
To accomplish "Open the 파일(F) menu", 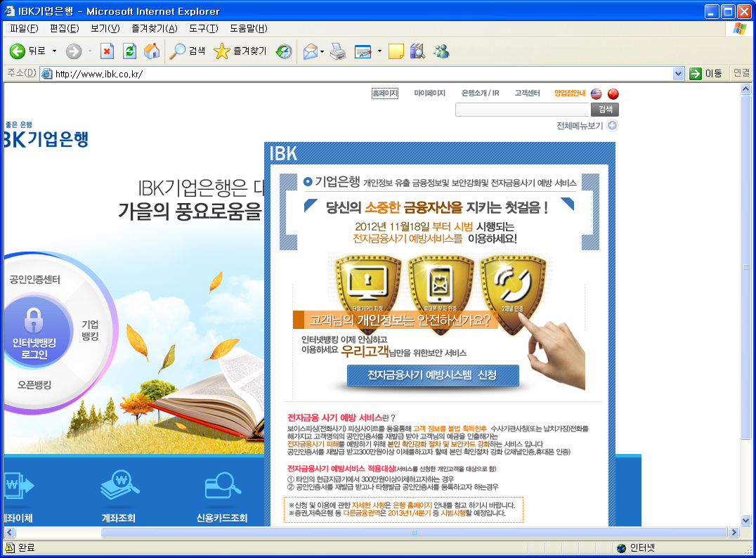I will pyautogui.click(x=24, y=28).
